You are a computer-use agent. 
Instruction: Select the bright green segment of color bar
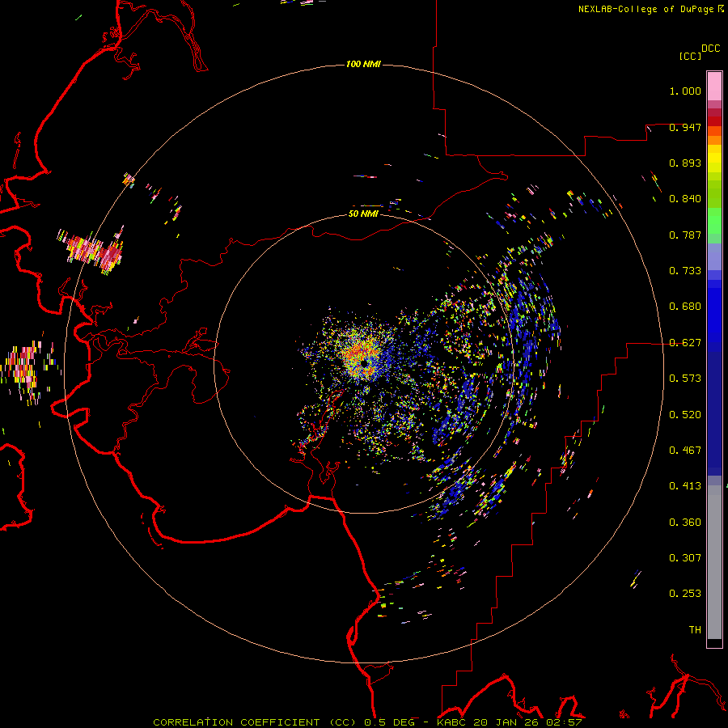pos(714,220)
